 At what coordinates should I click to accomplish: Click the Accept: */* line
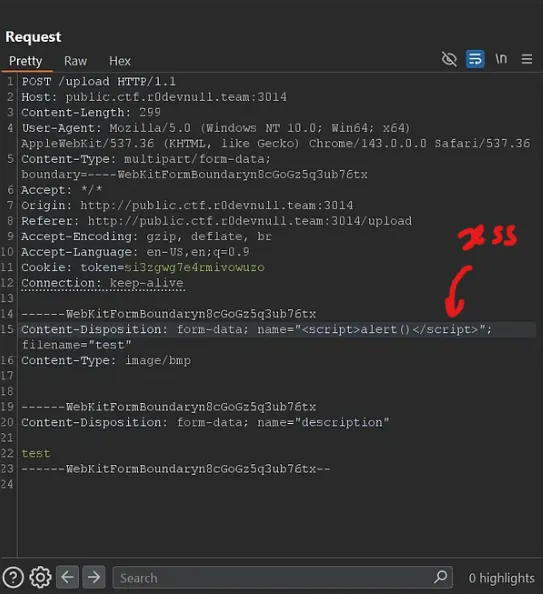click(x=62, y=190)
